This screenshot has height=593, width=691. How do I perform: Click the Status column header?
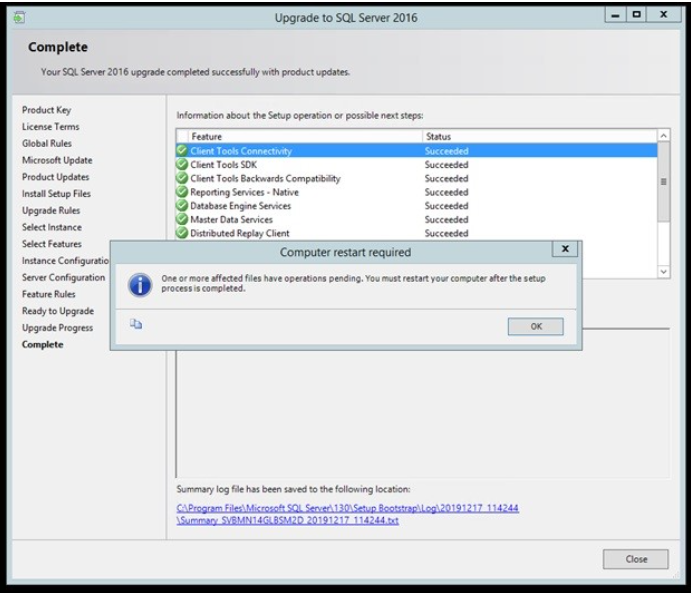click(x=539, y=137)
